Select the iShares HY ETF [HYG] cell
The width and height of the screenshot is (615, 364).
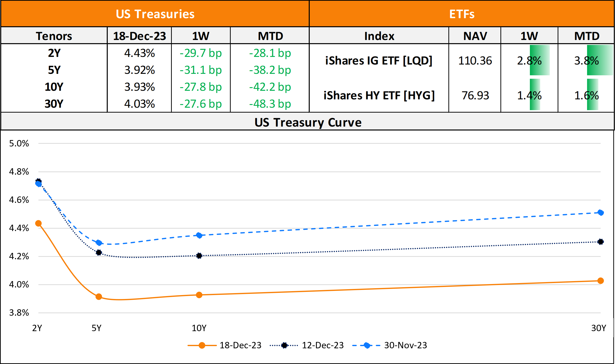click(379, 95)
